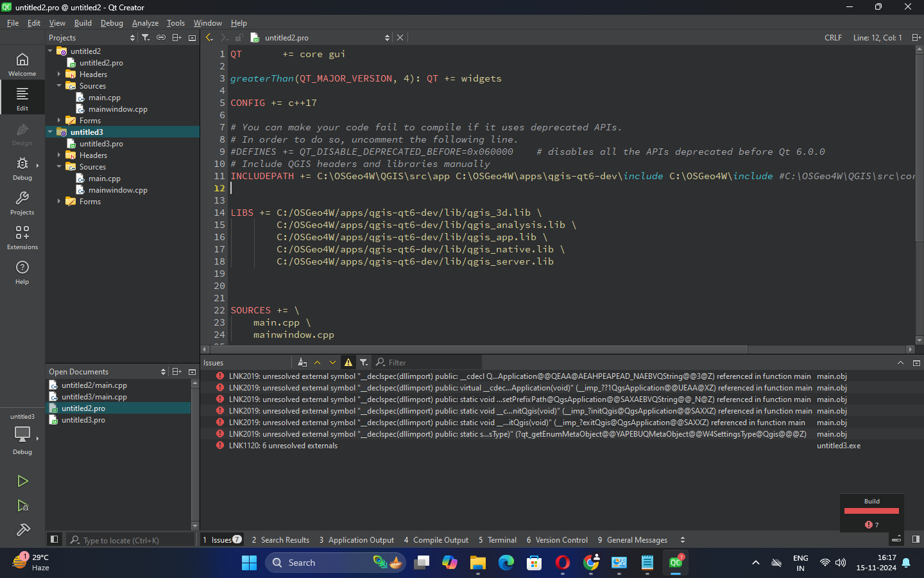Collapse the Sources folder under untitled2

point(58,85)
